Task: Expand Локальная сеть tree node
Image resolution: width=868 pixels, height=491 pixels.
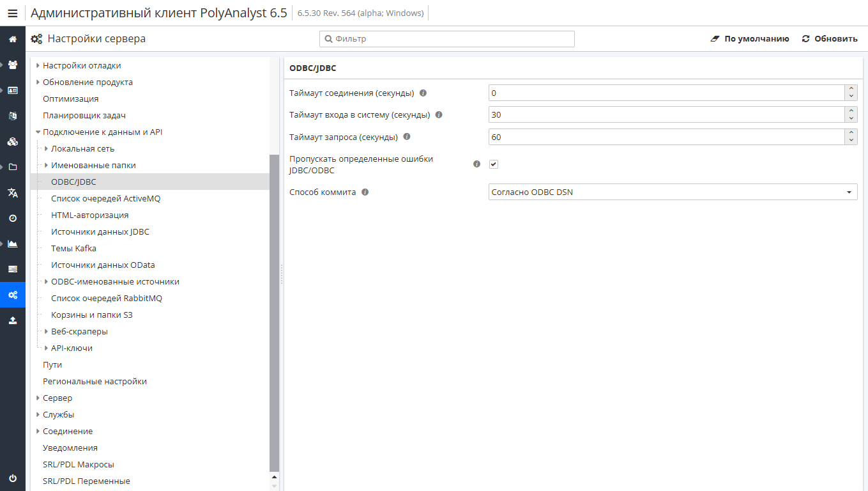Action: (x=47, y=148)
